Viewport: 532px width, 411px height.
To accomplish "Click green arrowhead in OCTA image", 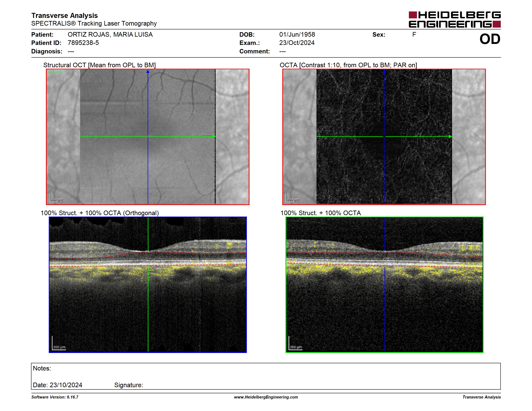I will click(x=450, y=137).
